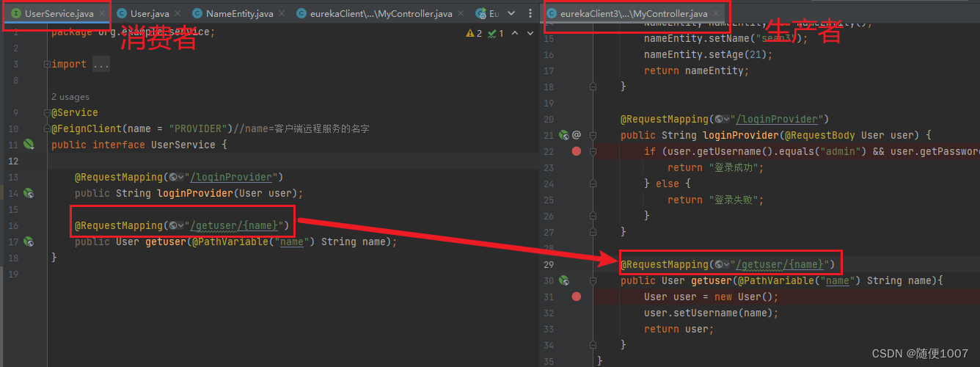The height and width of the screenshot is (367, 980).
Task: Close the User.java tab
Action: click(x=178, y=14)
